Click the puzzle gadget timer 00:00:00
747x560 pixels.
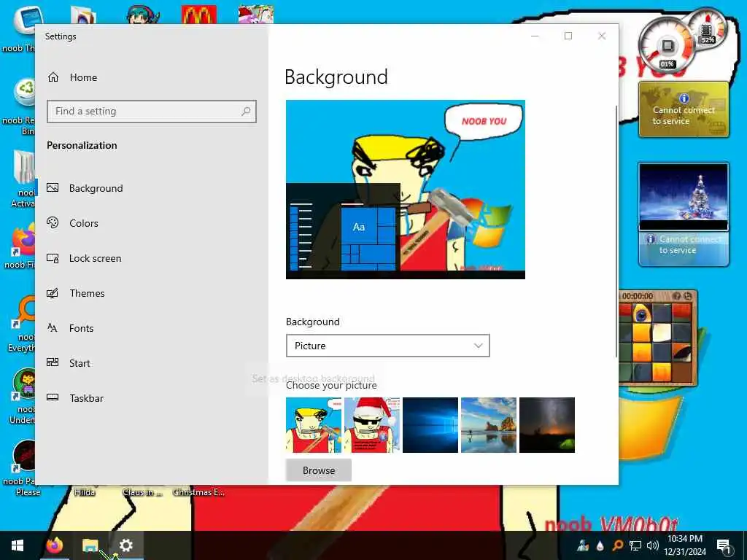pos(638,296)
